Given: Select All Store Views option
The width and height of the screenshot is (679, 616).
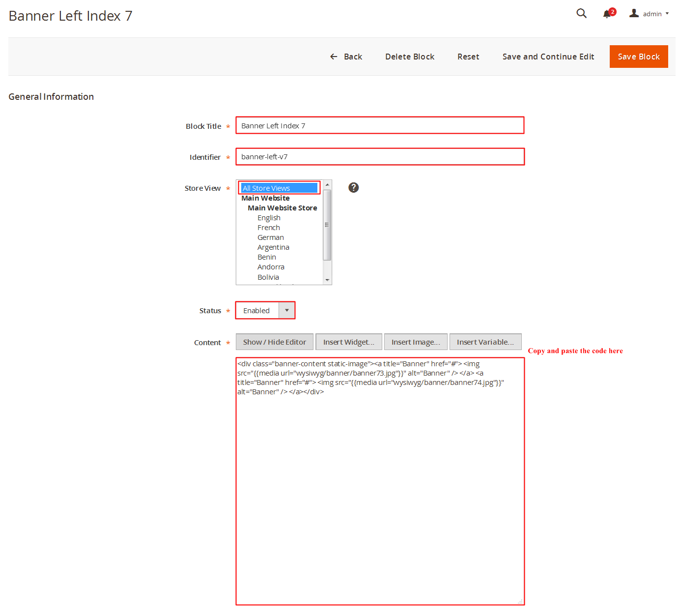Looking at the screenshot, I should (x=279, y=188).
